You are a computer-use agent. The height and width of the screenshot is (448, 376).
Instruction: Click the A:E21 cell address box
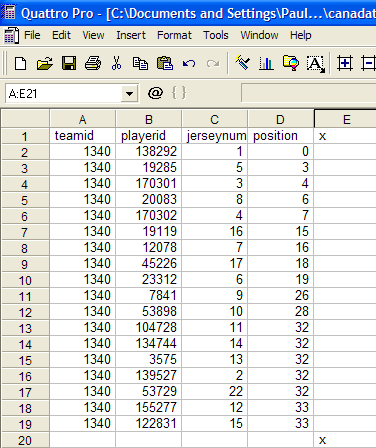pos(63,93)
